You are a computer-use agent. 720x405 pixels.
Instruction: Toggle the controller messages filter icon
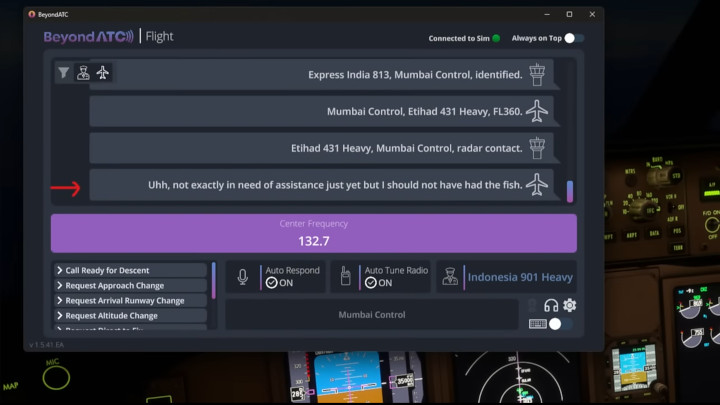point(83,73)
